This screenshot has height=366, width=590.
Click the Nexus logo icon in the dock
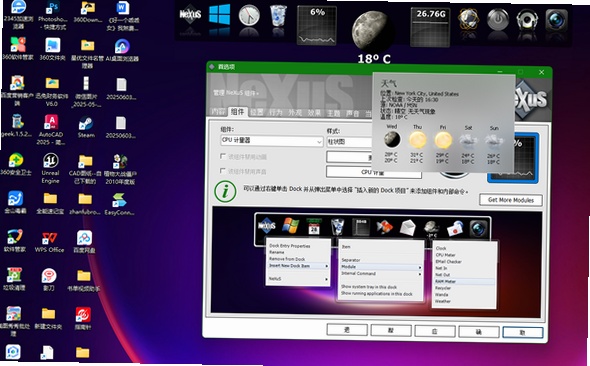pyautogui.click(x=190, y=15)
